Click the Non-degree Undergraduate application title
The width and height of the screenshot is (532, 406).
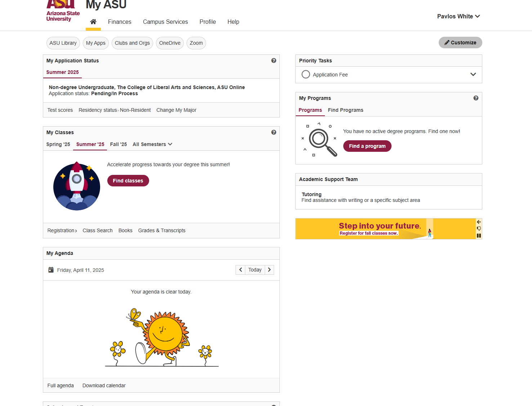(147, 87)
